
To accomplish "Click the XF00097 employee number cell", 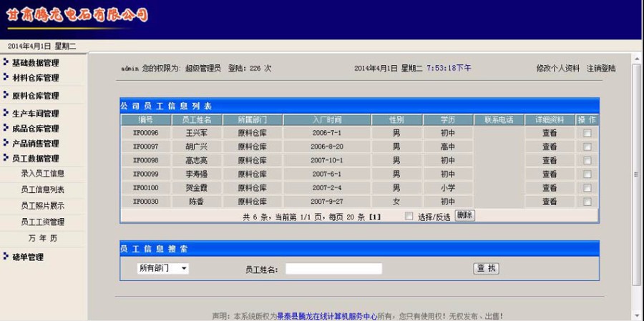I will tap(146, 147).
